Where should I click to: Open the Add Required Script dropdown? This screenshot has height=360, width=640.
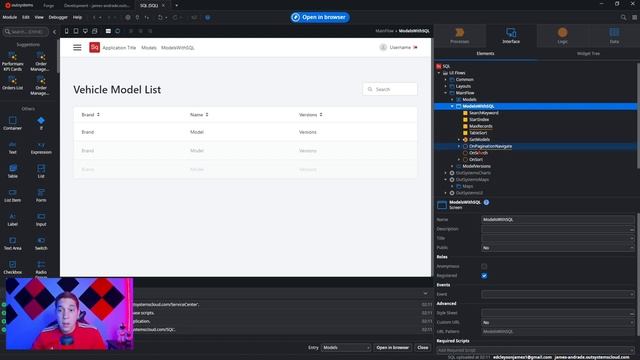pos(535,350)
